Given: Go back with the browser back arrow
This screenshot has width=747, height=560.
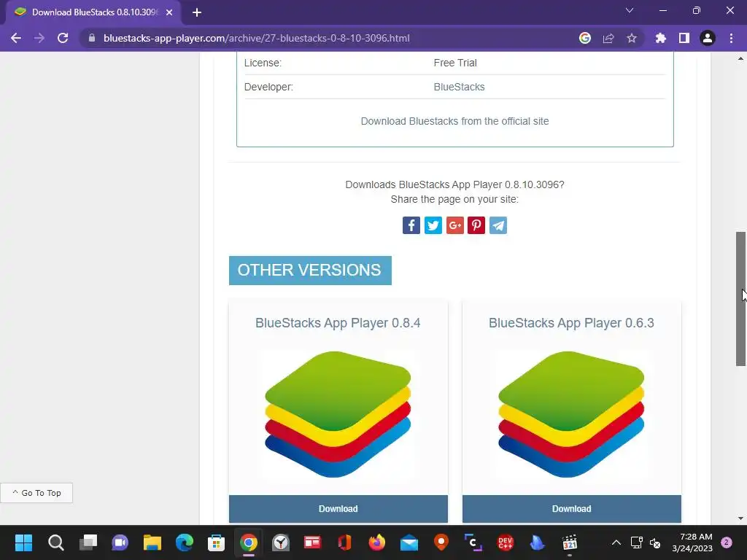Looking at the screenshot, I should coord(16,38).
